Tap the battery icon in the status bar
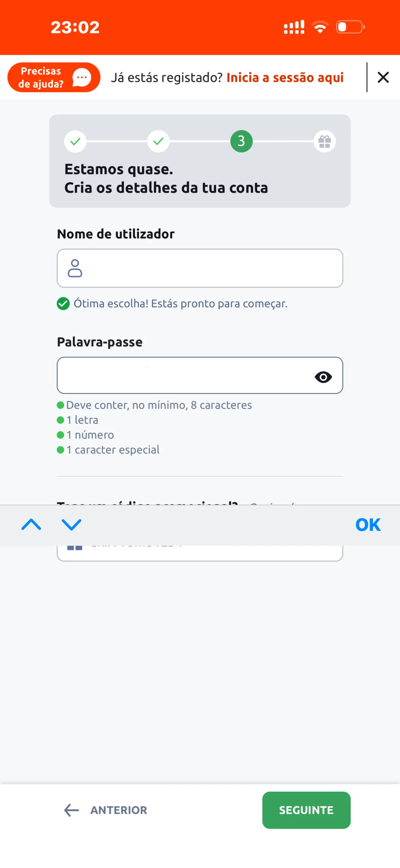Screen dimensions: 400x868 350,27
